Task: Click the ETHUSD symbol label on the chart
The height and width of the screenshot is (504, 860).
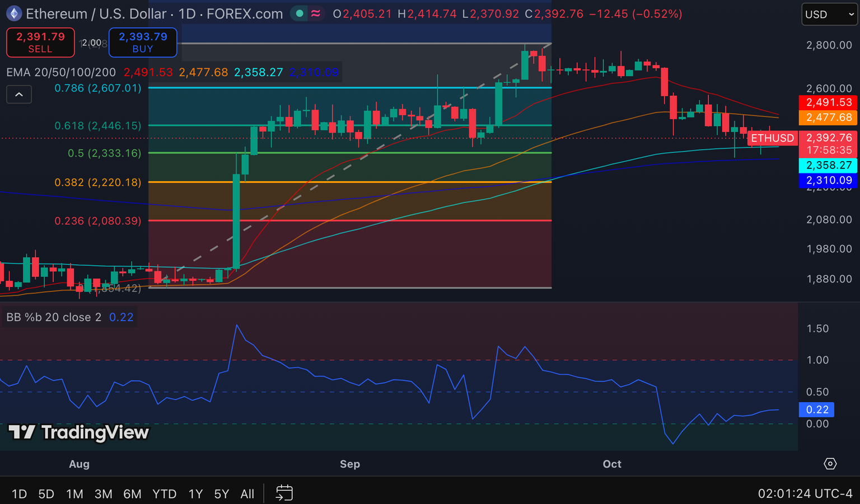Action: pyautogui.click(x=772, y=138)
